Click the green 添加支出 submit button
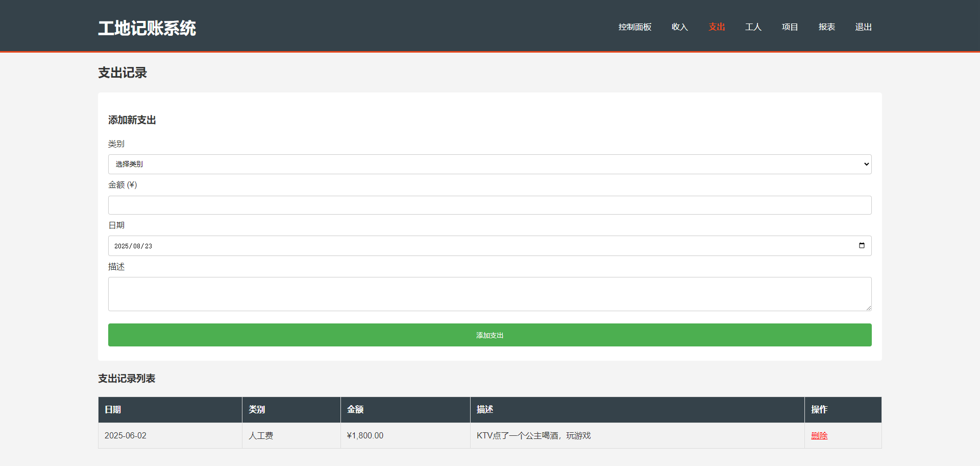 (x=489, y=335)
